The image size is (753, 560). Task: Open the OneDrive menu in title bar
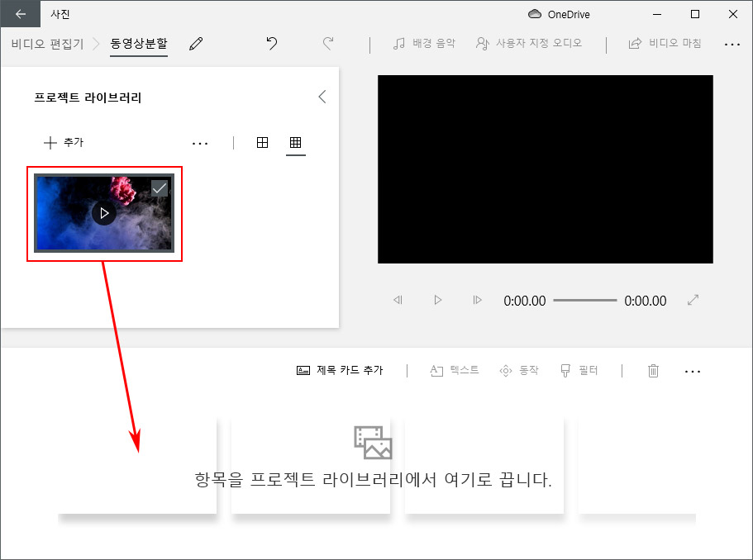coord(558,14)
